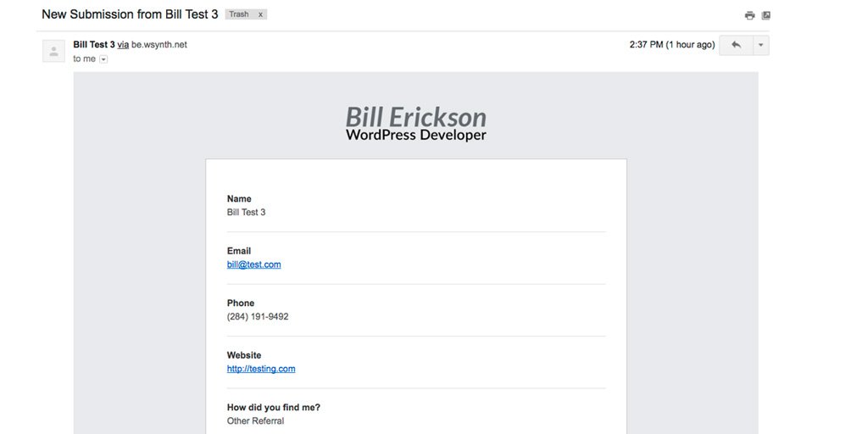
Task: Open the more options dropdown beside reply
Action: pos(760,46)
